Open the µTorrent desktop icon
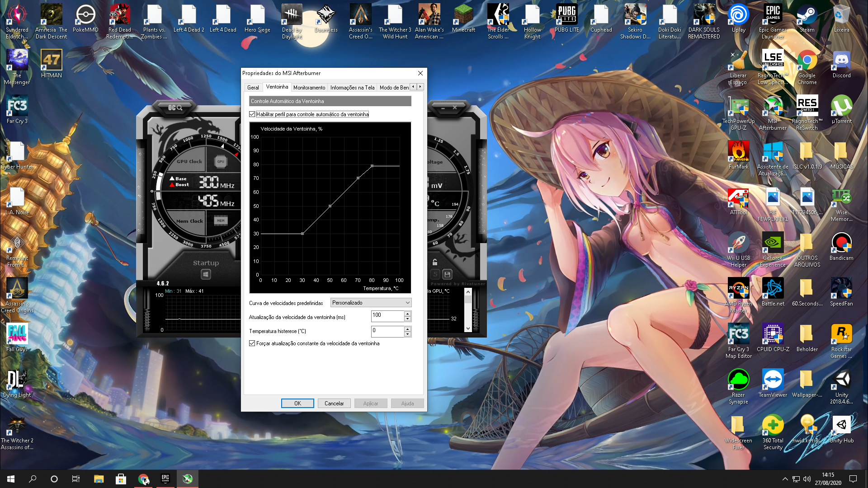Viewport: 868px width, 488px height. pyautogui.click(x=841, y=110)
